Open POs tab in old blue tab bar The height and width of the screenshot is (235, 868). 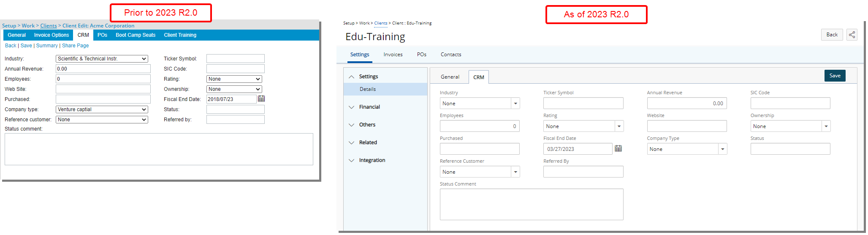point(102,35)
